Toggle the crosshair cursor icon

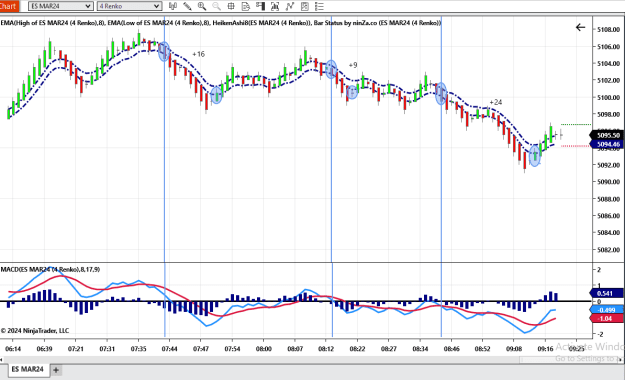231,6
